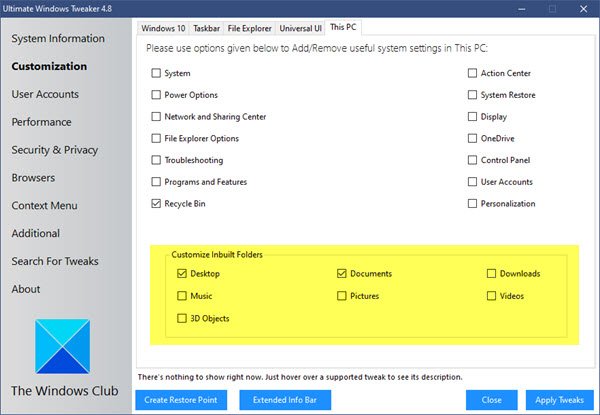Select Customization in sidebar
This screenshot has height=415, width=600.
pos(49,66)
